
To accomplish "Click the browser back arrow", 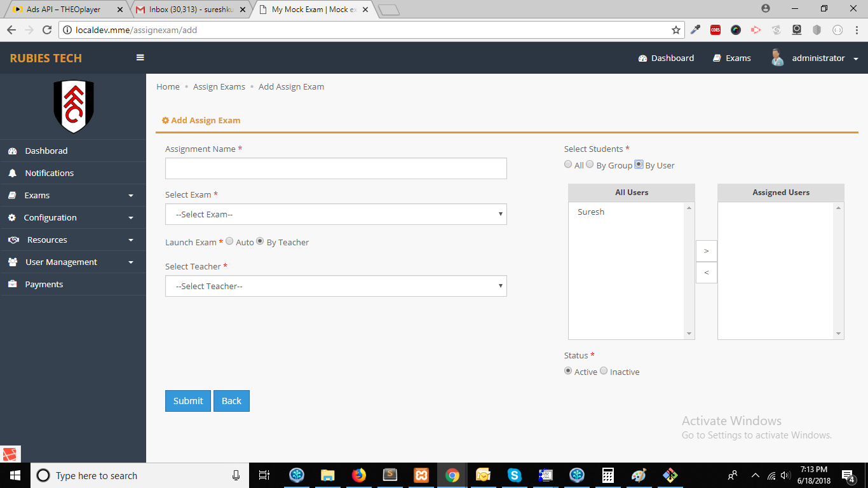I will click(11, 30).
